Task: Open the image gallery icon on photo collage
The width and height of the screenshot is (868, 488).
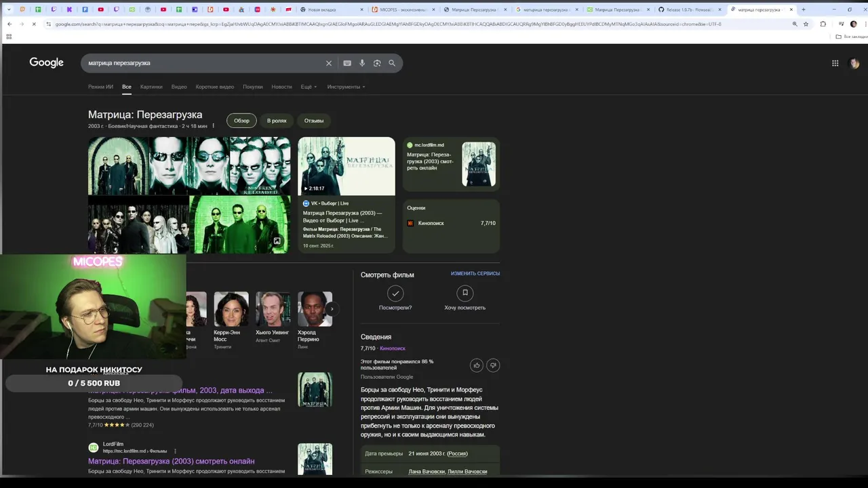Action: tap(277, 241)
